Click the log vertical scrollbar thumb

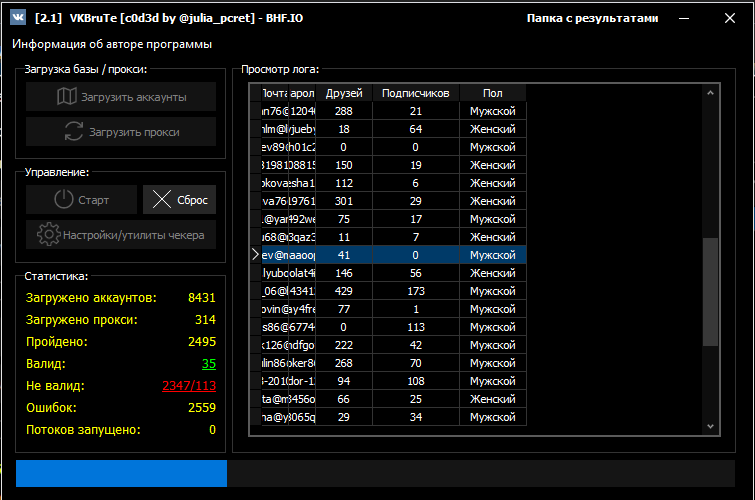coord(710,291)
